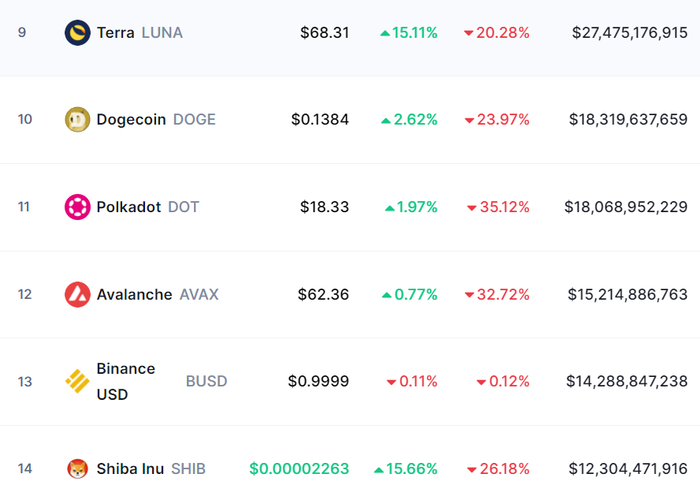700x500 pixels.
Task: Open the Binance USD name link
Action: (x=126, y=381)
